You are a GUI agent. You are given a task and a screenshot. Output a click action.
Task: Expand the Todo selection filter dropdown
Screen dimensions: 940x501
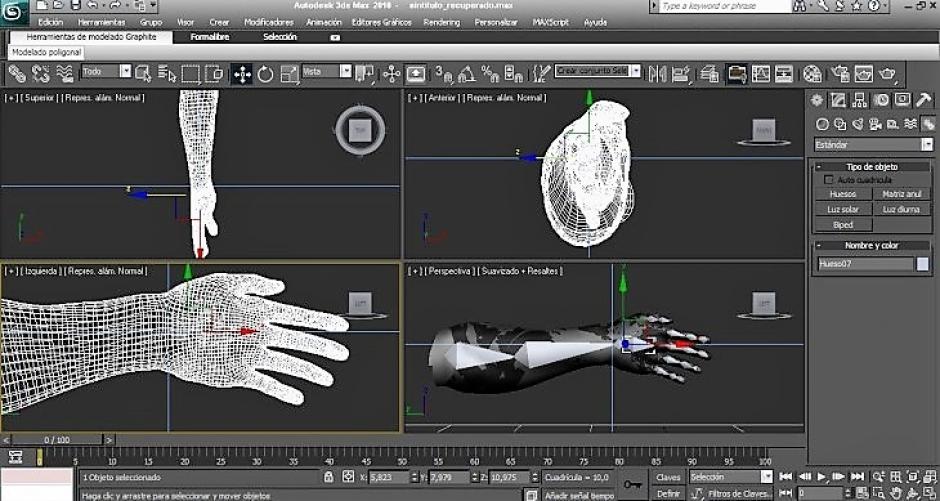[x=106, y=71]
